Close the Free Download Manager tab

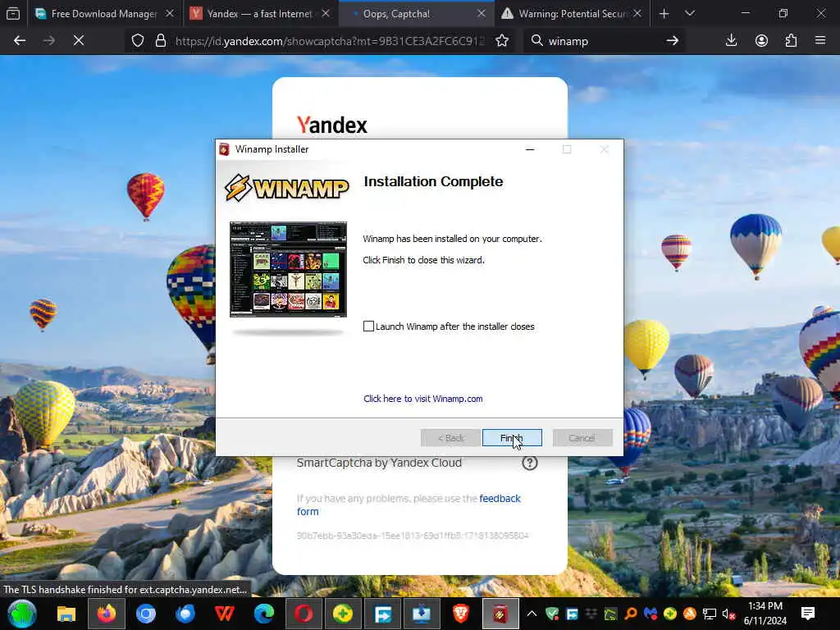pos(170,13)
